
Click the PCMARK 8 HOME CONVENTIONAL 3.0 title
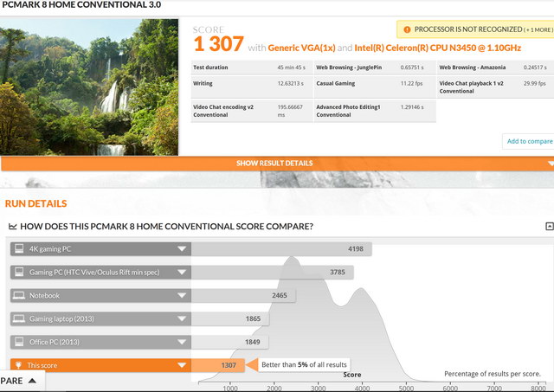pyautogui.click(x=81, y=5)
